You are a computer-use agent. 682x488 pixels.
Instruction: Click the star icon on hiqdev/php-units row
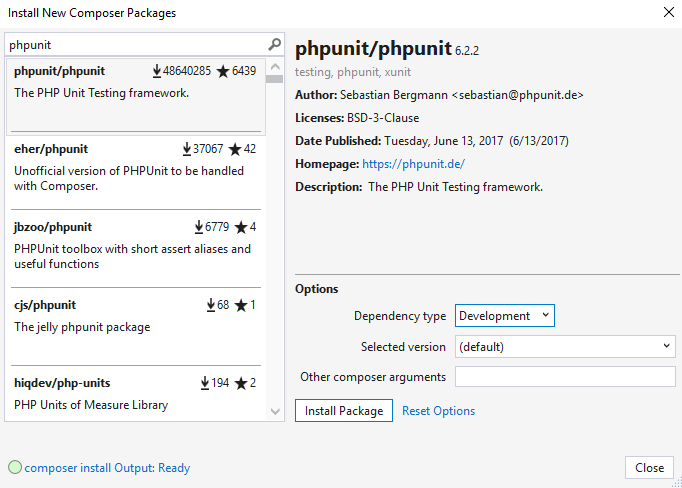(241, 383)
